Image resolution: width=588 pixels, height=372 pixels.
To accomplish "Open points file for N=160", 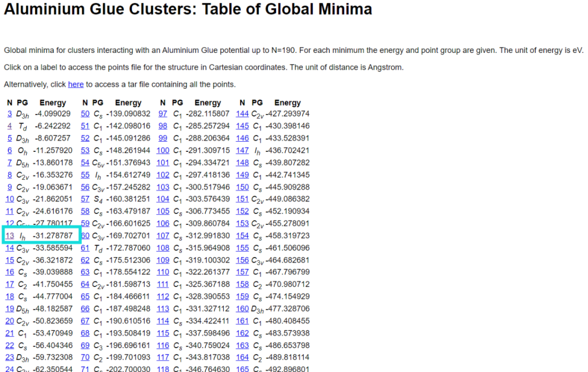I will point(242,309).
